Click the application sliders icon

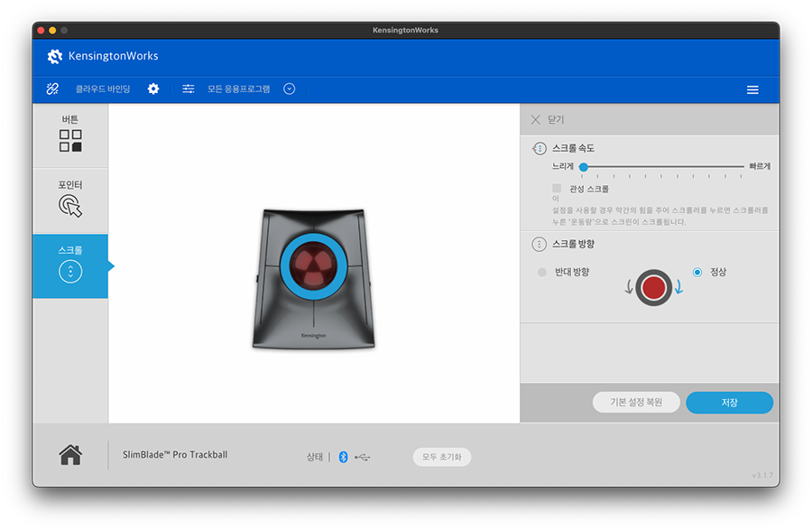click(189, 89)
